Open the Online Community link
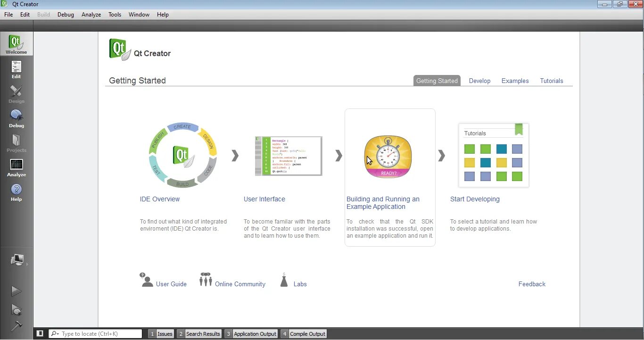This screenshot has height=340, width=644. 240,284
